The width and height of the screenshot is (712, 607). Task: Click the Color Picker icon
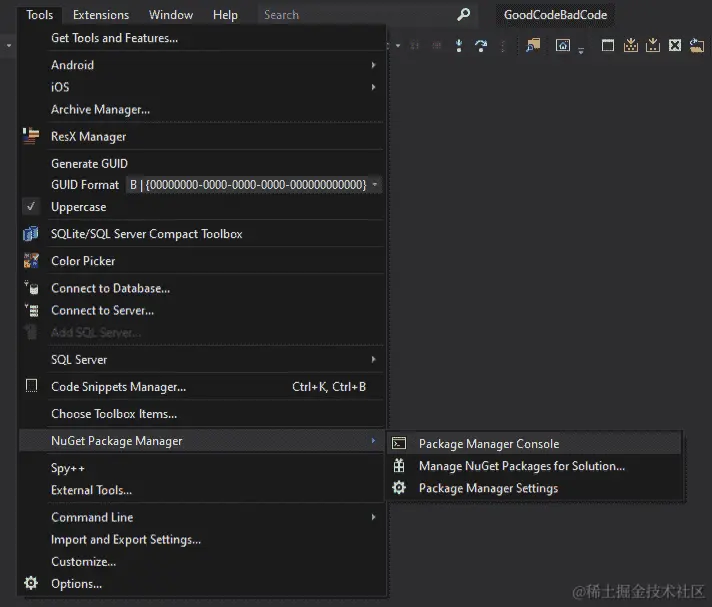(31, 261)
